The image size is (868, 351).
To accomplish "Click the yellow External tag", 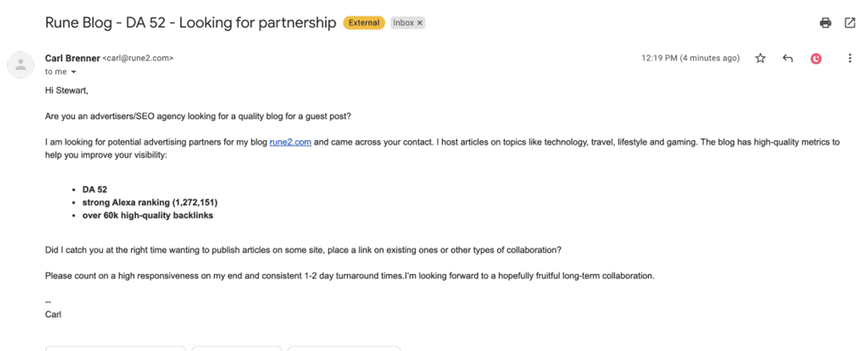I will [x=364, y=22].
